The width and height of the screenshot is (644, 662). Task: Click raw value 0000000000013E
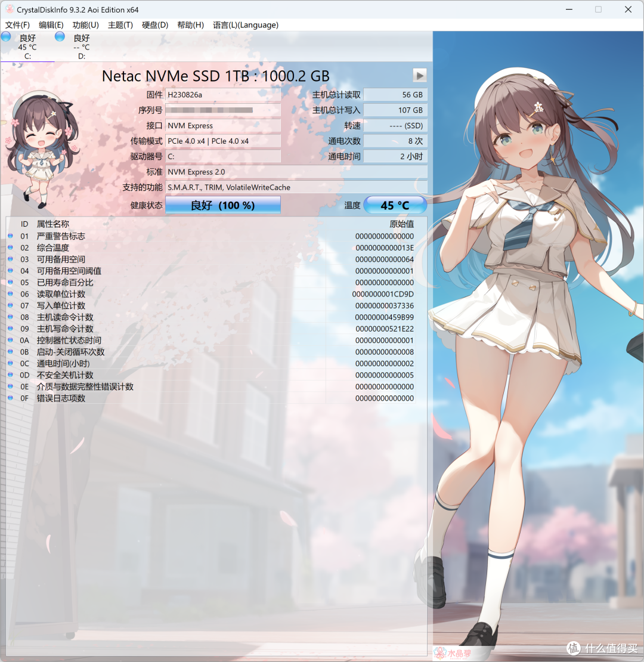[385, 248]
